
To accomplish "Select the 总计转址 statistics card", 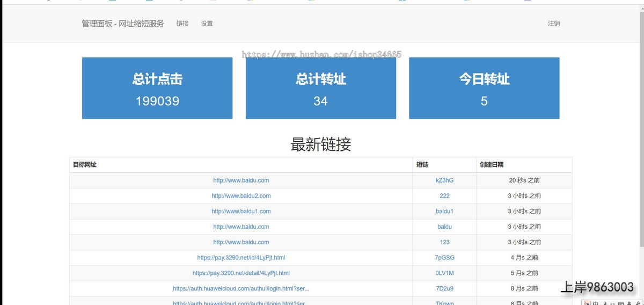I will pos(320,88).
